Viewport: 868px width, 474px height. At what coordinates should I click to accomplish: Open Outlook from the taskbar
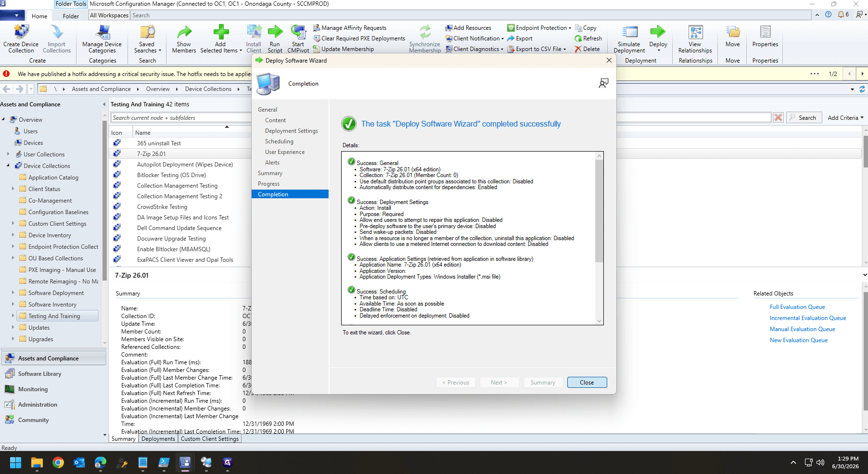(x=79, y=462)
